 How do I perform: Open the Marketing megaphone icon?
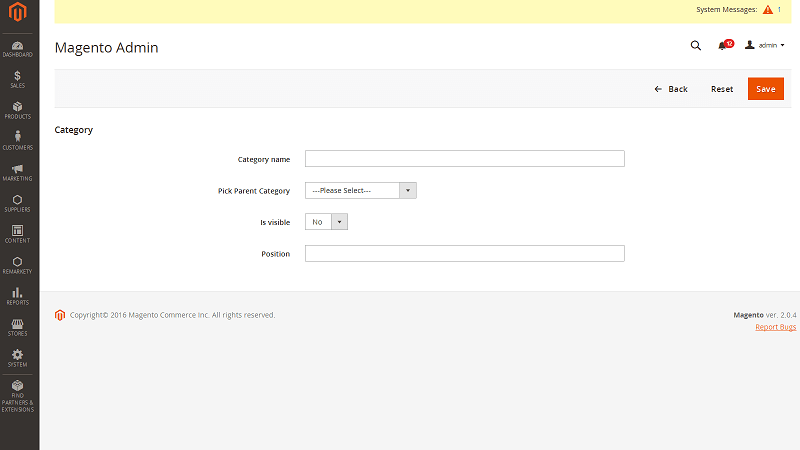pos(18,170)
